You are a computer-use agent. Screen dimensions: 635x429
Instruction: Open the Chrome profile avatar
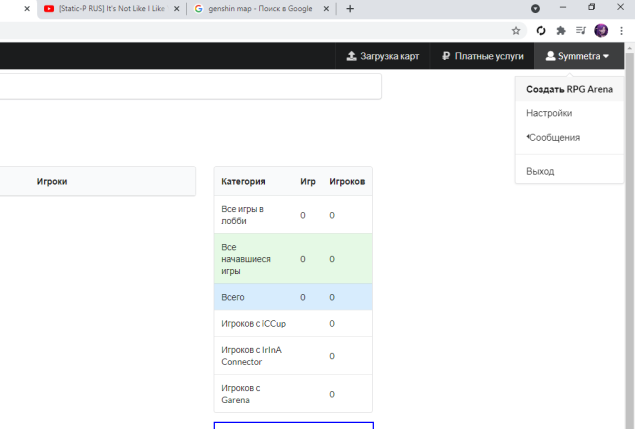click(601, 31)
